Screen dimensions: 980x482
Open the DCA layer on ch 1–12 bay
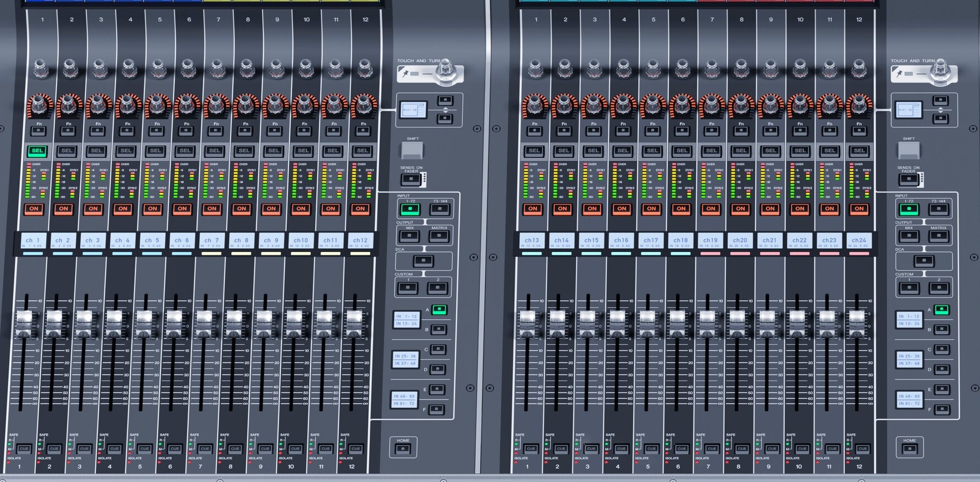click(x=423, y=261)
